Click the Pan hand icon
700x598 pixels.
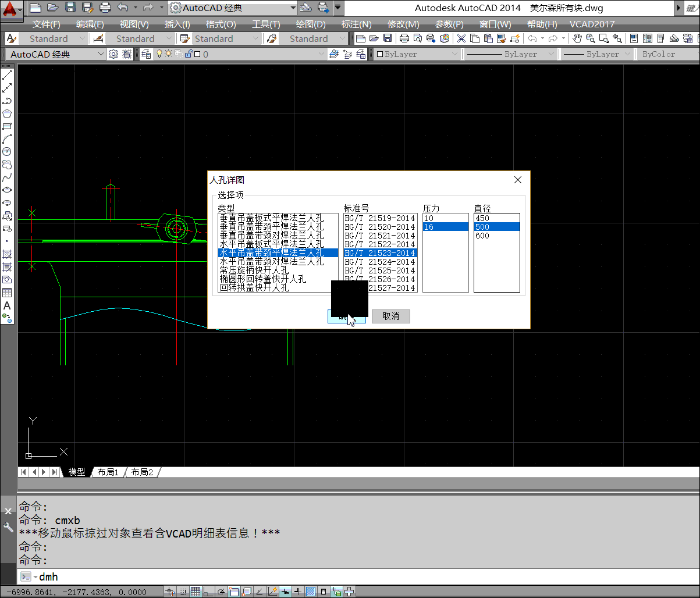click(x=577, y=38)
